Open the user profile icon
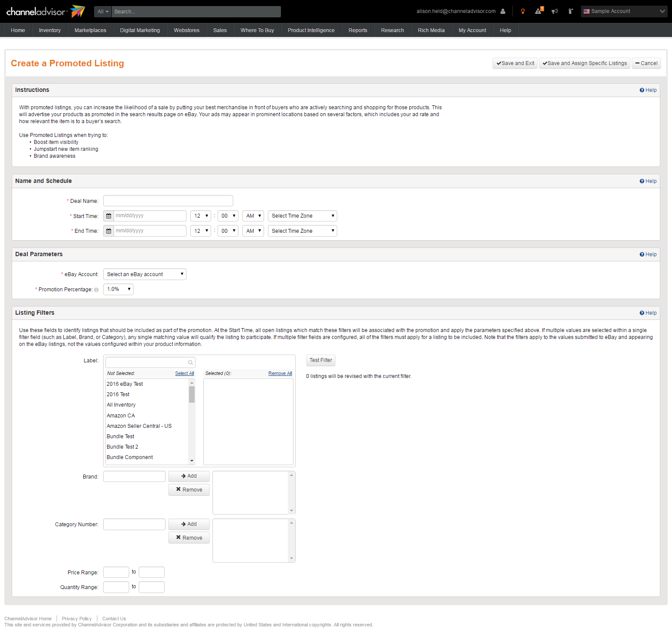Image resolution: width=672 pixels, height=632 pixels. click(503, 11)
